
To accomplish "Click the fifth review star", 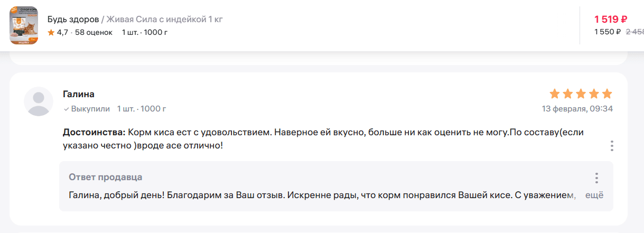I will coord(607,94).
